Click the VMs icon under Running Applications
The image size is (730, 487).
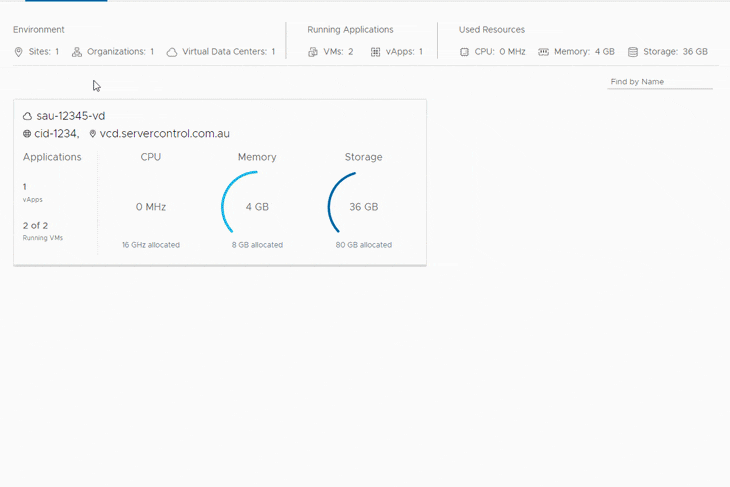313,52
